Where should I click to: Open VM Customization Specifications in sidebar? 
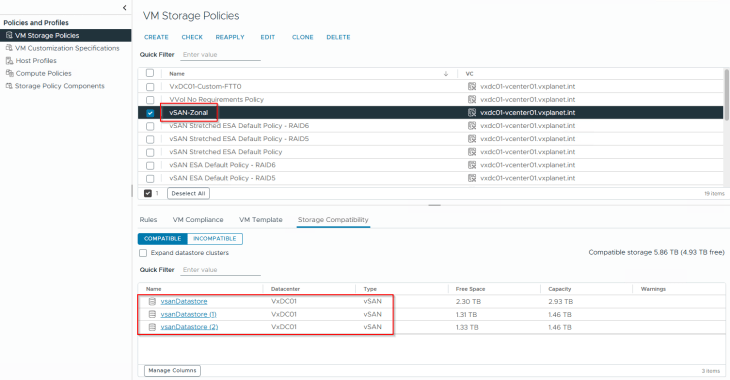pos(66,48)
